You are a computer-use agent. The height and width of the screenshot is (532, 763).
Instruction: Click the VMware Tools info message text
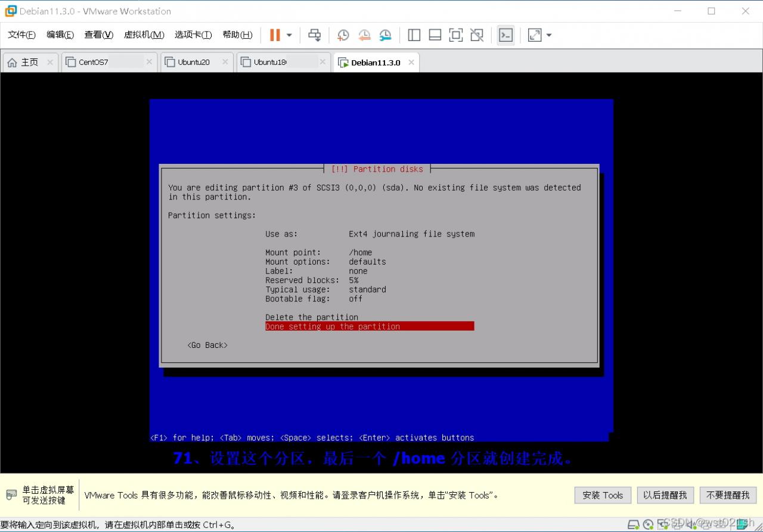291,495
